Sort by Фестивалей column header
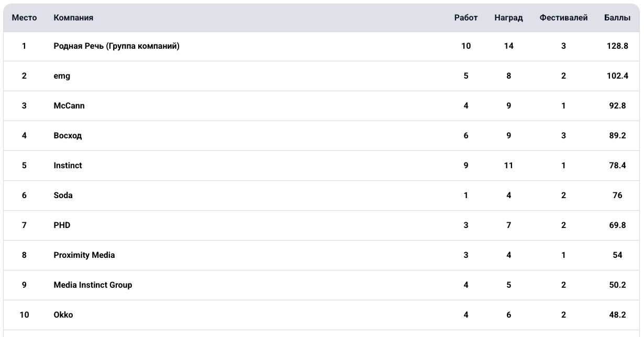This screenshot has width=644, height=337. coord(563,18)
